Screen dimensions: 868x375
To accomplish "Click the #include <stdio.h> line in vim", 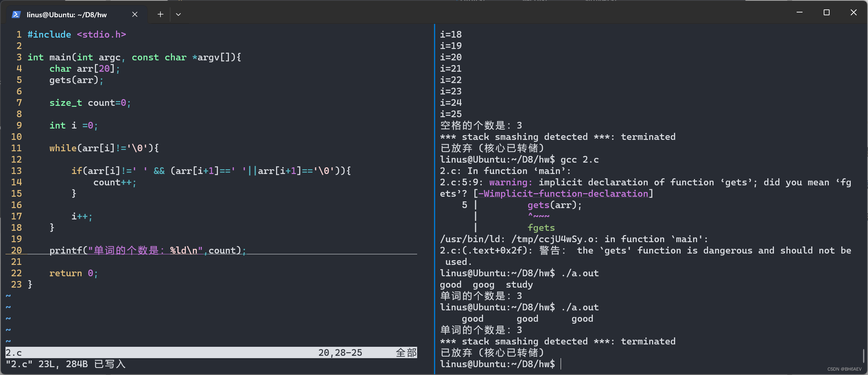I will pyautogui.click(x=76, y=34).
